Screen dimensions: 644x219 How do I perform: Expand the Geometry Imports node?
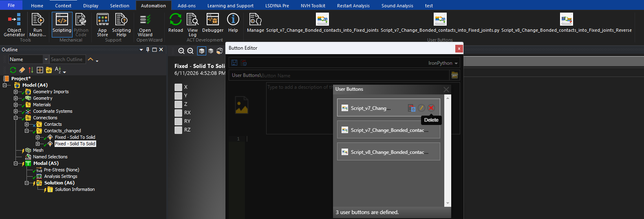tap(15, 92)
